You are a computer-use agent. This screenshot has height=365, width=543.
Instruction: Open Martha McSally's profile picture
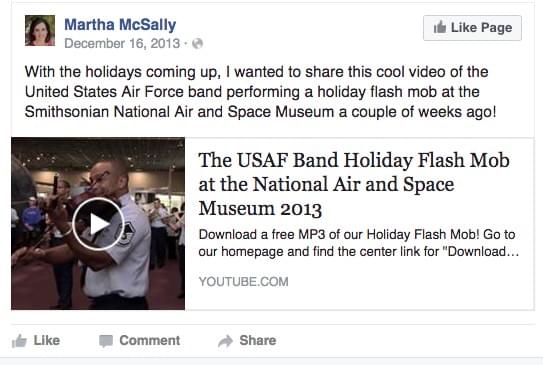40,30
